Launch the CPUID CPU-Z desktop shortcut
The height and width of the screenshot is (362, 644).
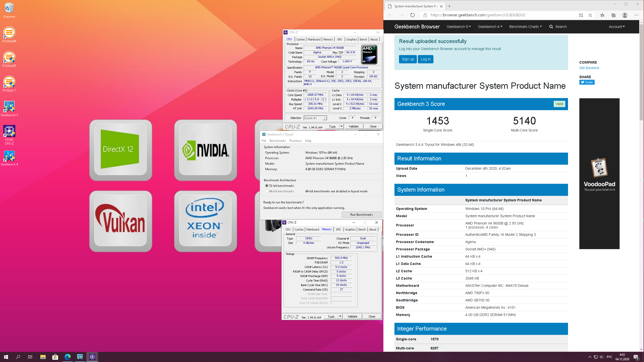[x=9, y=135]
